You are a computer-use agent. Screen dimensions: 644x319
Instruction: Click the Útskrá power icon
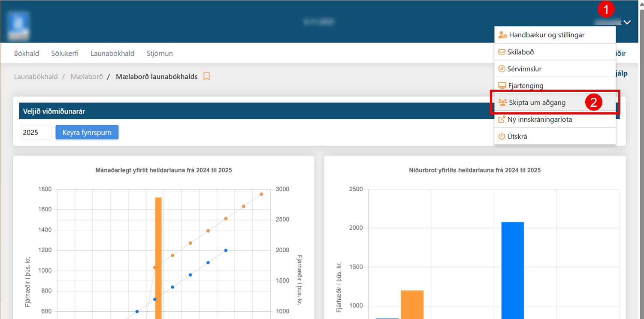click(x=502, y=137)
